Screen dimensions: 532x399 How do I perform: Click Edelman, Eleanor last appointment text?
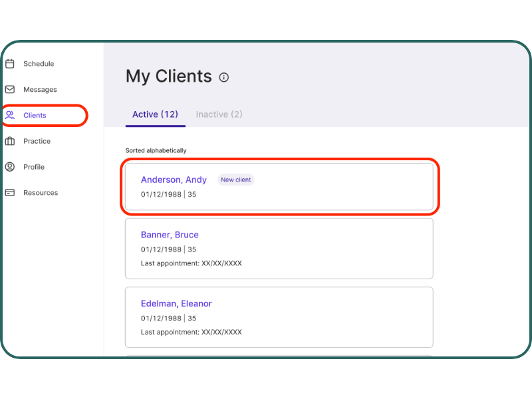(192, 332)
